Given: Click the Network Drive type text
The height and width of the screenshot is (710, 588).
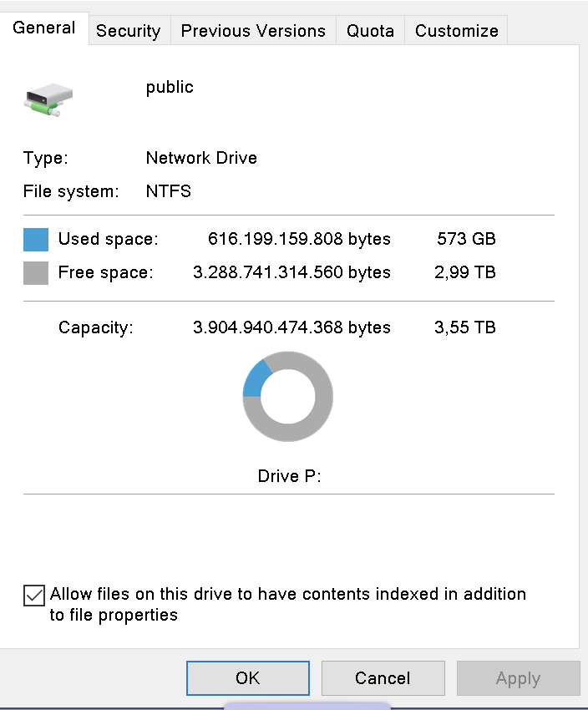Looking at the screenshot, I should click(201, 158).
